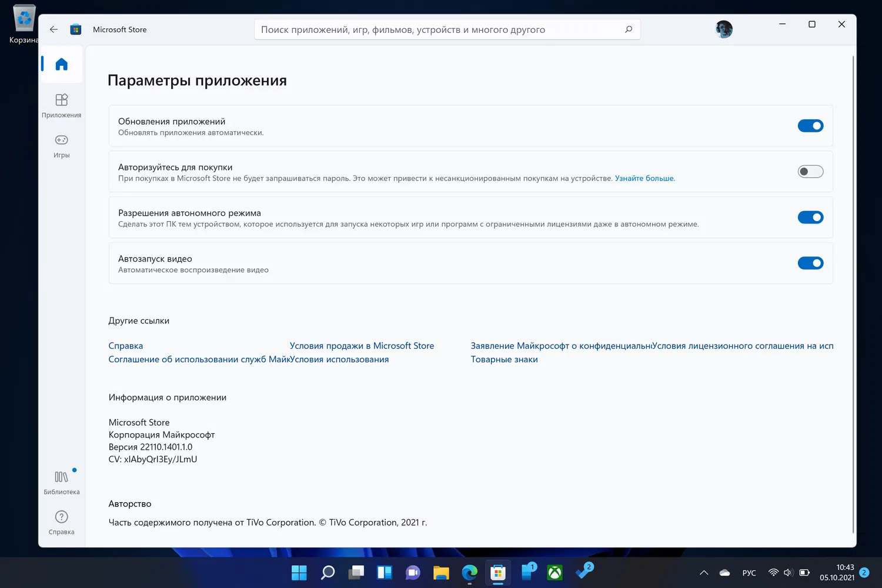This screenshot has width=882, height=588.
Task: Go back using the back arrow
Action: coord(54,29)
